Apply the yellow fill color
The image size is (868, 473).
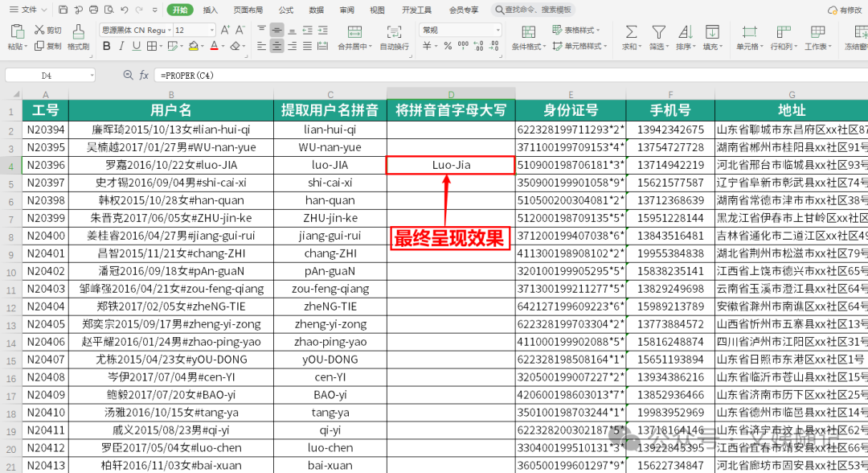click(x=193, y=46)
